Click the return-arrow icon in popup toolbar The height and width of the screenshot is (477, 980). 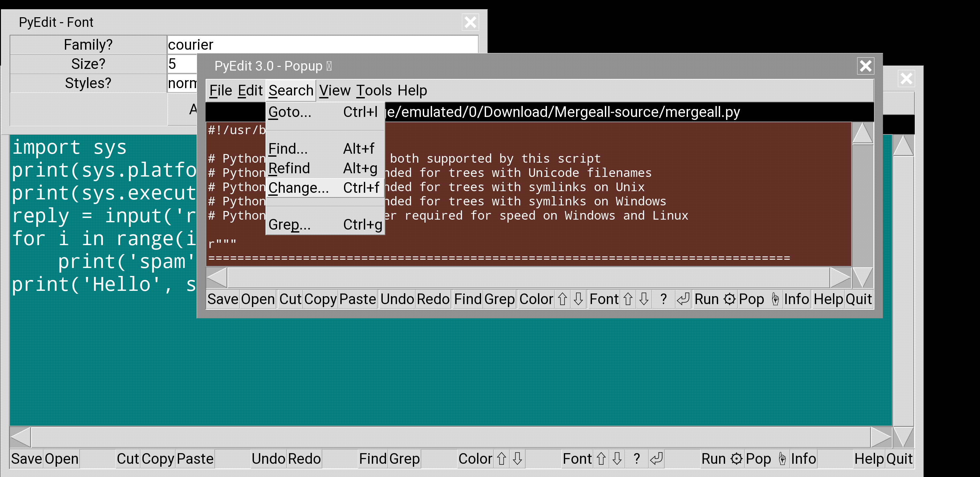click(x=683, y=299)
